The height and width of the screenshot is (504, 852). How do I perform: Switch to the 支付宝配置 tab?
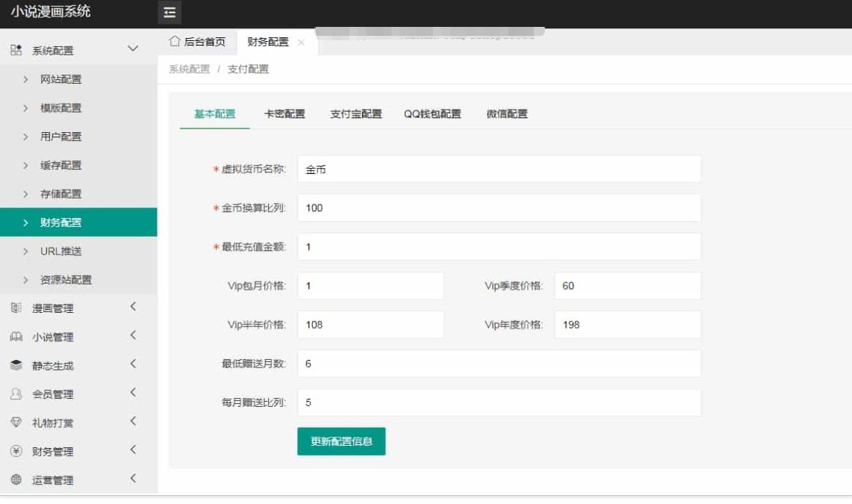tap(356, 114)
